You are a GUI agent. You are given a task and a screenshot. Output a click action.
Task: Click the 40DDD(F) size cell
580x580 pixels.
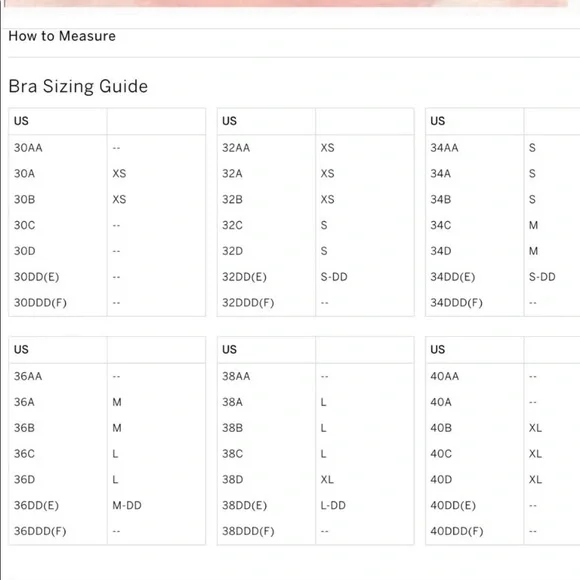pos(457,532)
